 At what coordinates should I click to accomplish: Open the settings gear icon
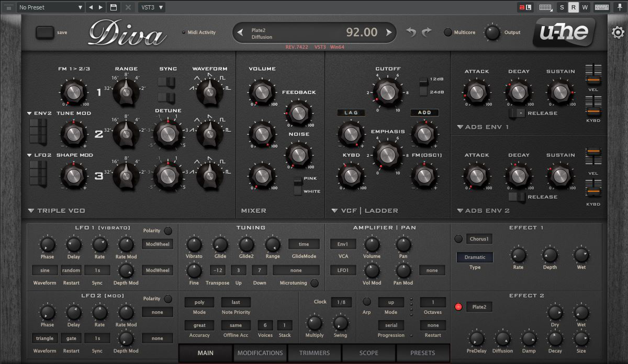pyautogui.click(x=618, y=32)
